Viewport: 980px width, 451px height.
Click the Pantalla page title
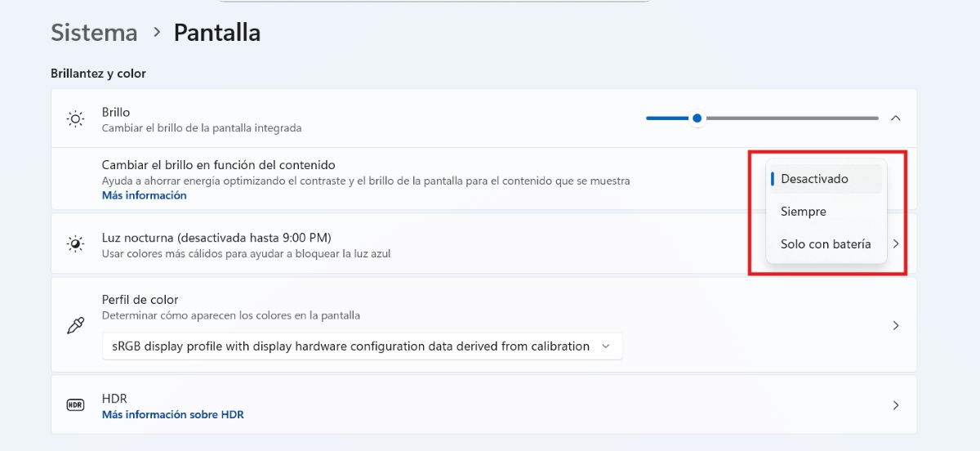(216, 33)
